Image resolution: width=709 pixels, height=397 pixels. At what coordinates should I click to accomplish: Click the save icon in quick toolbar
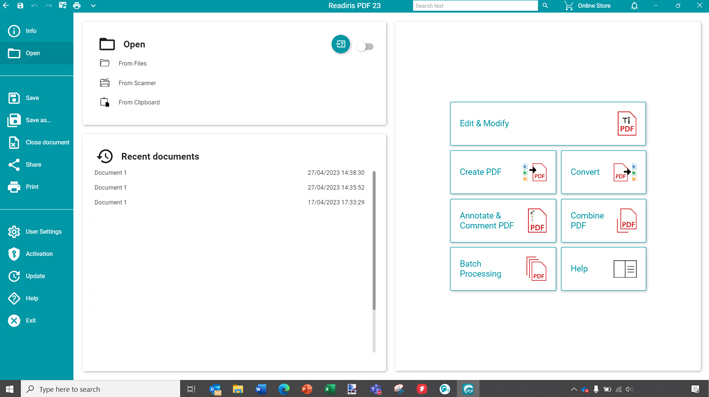point(20,6)
